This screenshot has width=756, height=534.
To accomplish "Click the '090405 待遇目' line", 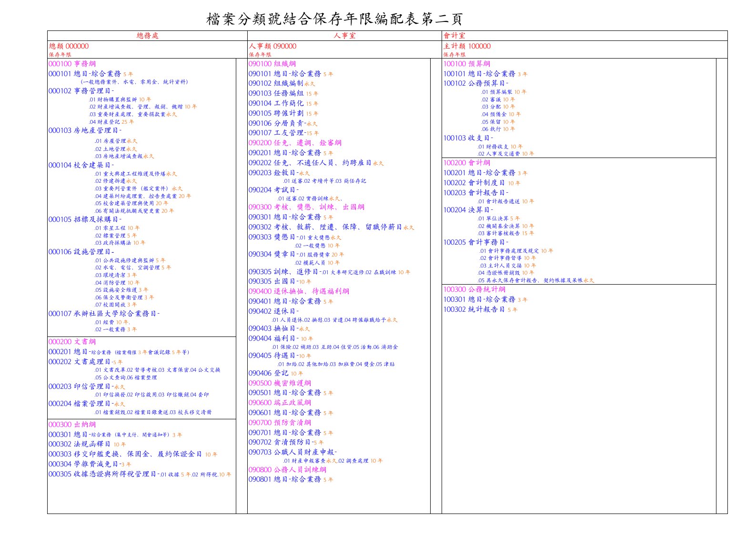I will (x=280, y=356).
